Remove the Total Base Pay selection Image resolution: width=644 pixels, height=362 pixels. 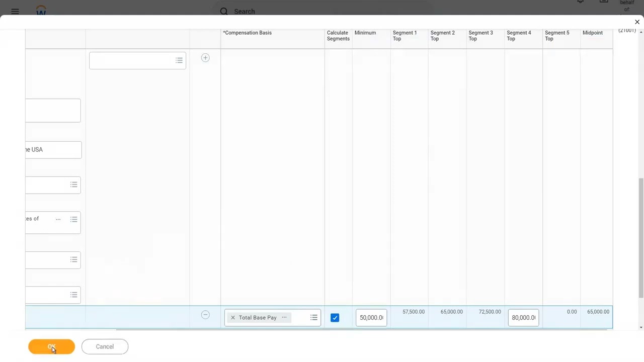click(233, 318)
